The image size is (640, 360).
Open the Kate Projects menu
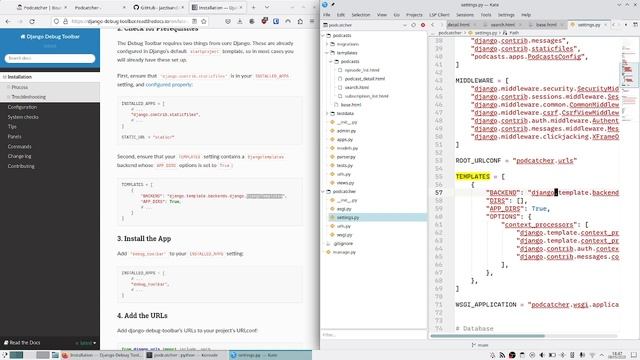414,15
